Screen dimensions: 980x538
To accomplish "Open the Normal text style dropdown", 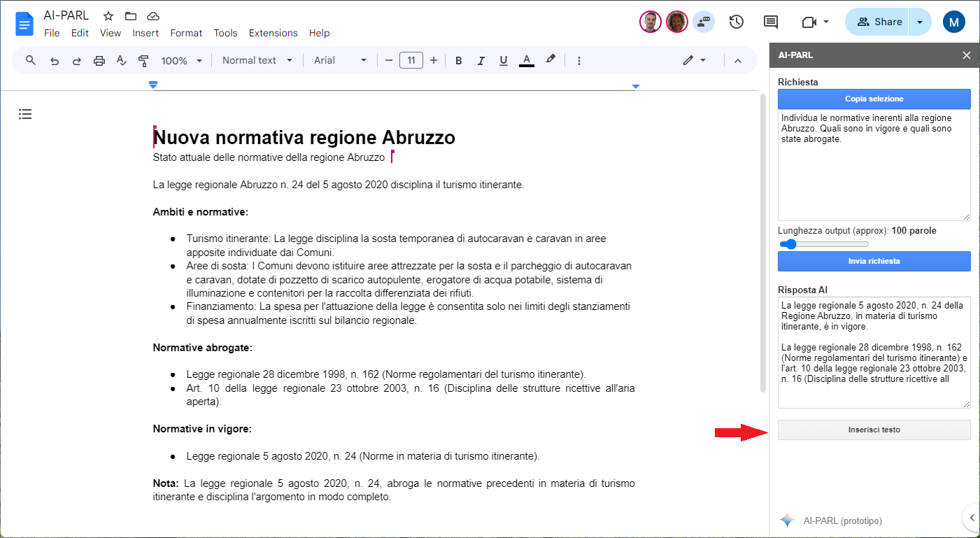I will click(x=257, y=61).
